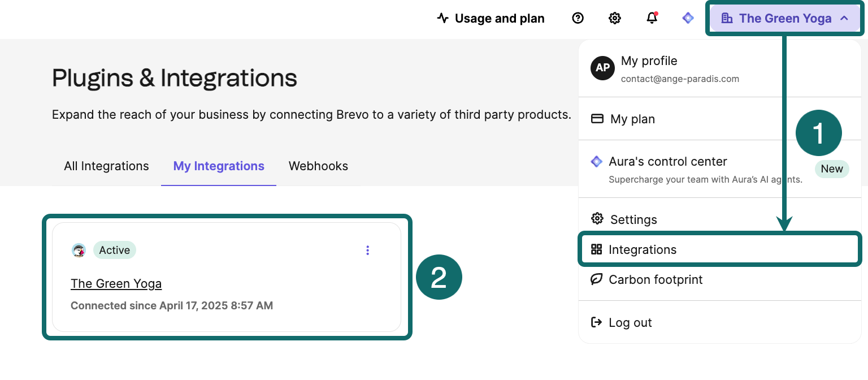Expand Aura's control center menu entry
The height and width of the screenshot is (380, 868).
667,161
